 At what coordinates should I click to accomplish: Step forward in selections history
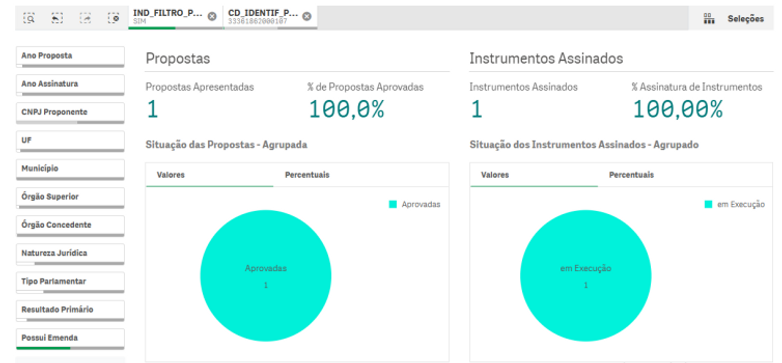click(x=85, y=18)
